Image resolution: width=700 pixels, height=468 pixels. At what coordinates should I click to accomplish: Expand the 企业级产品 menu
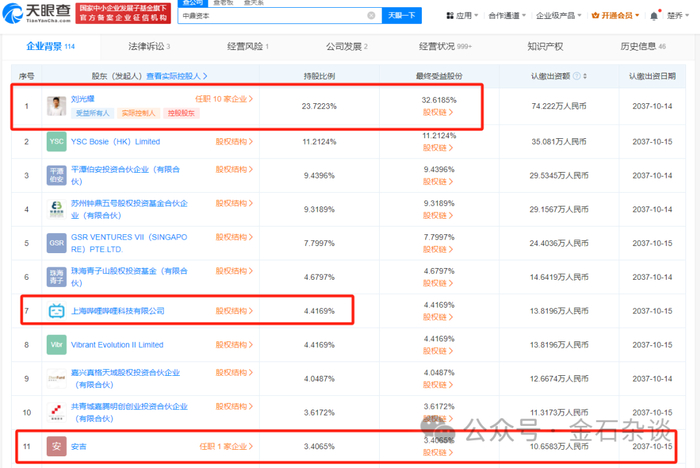(x=558, y=16)
